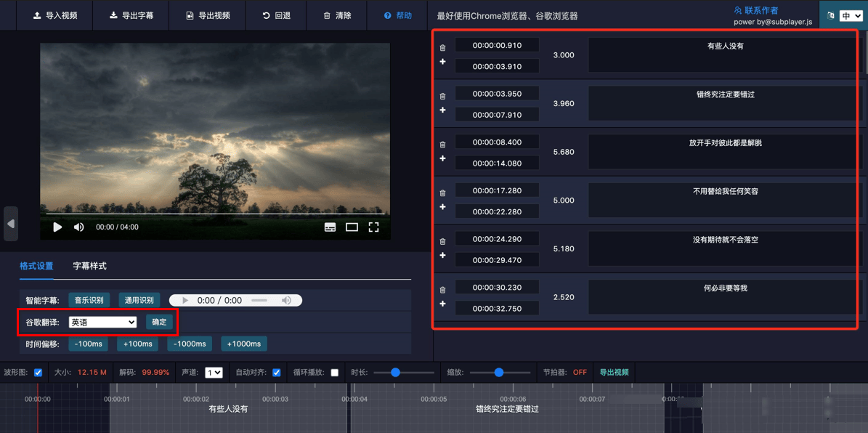Click the 12.15 M file size value

(x=92, y=373)
